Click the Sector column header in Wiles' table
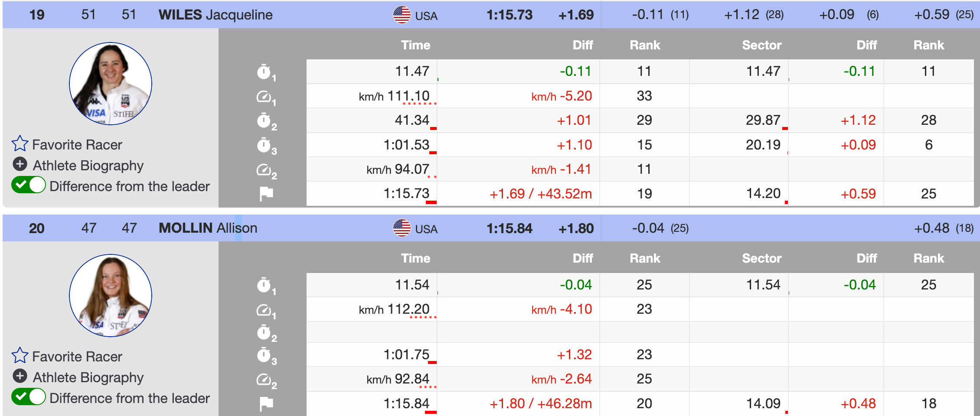Image resolution: width=980 pixels, height=416 pixels. pyautogui.click(x=761, y=45)
